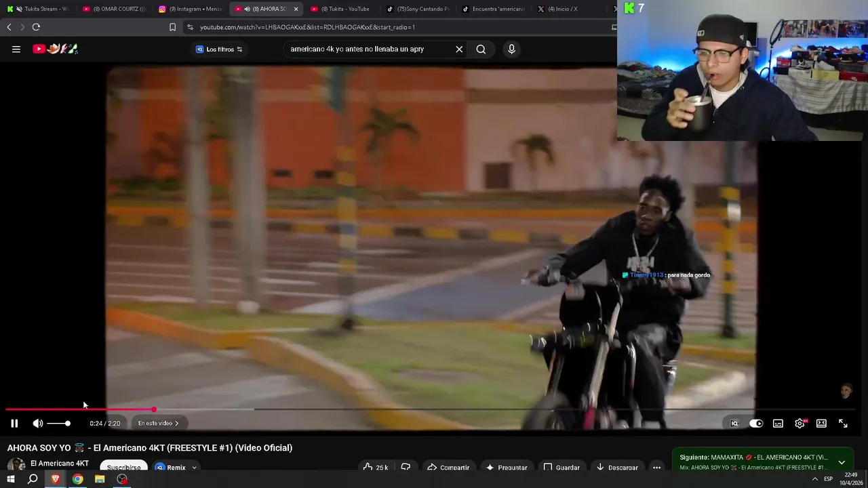Screen dimensions: 868x488
Task: Open clock and date 22:49
Action: (850, 479)
